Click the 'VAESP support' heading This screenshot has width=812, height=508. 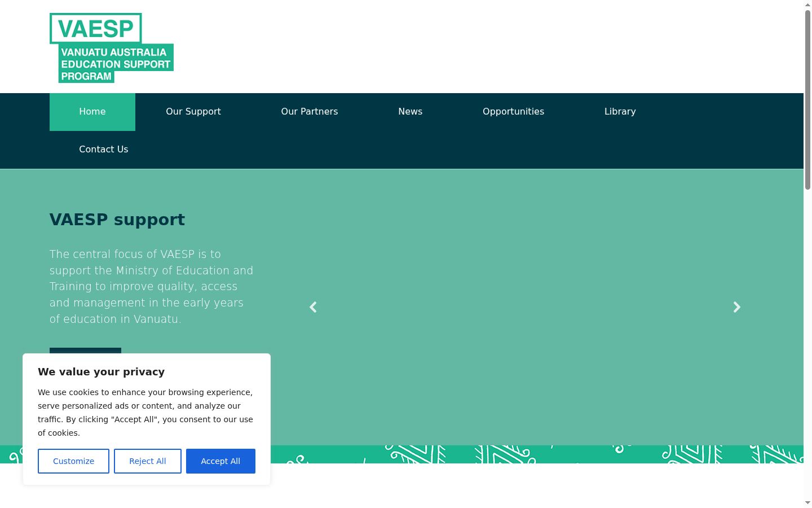[x=117, y=220]
